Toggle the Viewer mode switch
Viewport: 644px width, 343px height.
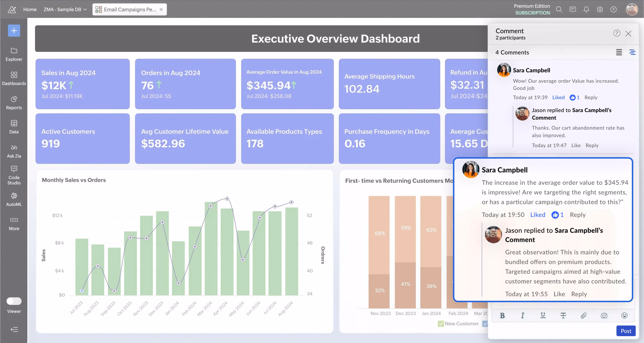[14, 301]
